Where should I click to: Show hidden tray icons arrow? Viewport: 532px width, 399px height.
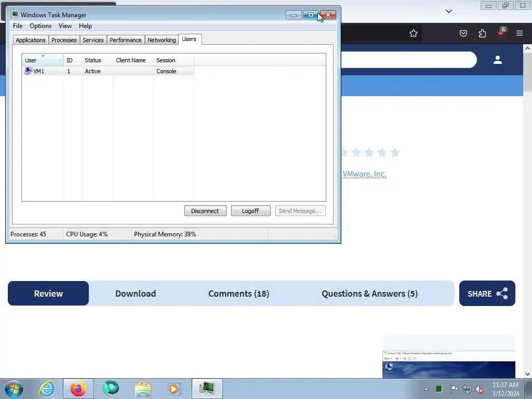click(426, 389)
